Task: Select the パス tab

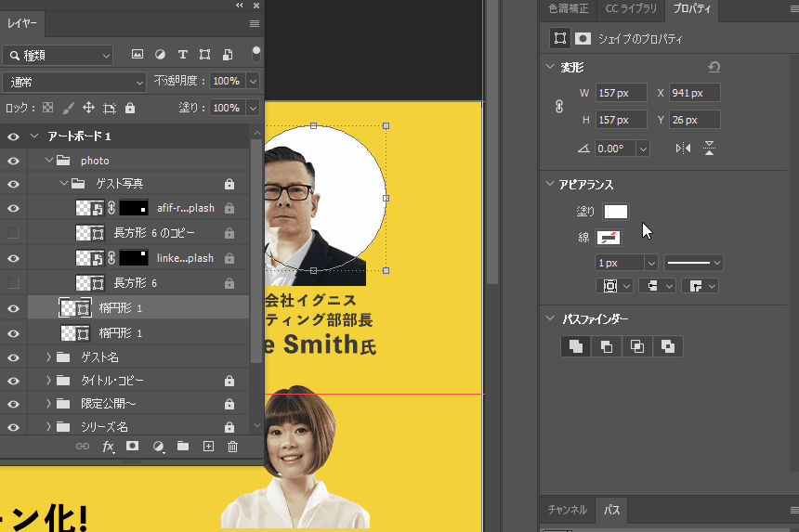Action: point(611,510)
